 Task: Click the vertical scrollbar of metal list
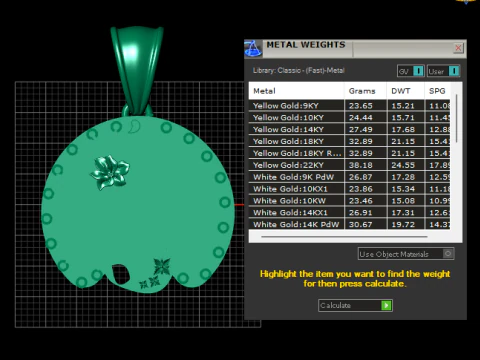tap(456, 118)
